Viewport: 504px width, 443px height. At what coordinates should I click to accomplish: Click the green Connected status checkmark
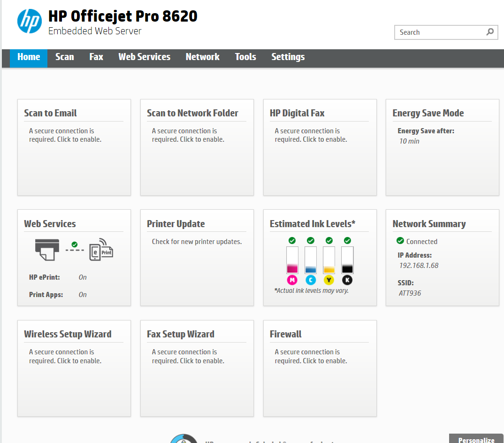400,241
